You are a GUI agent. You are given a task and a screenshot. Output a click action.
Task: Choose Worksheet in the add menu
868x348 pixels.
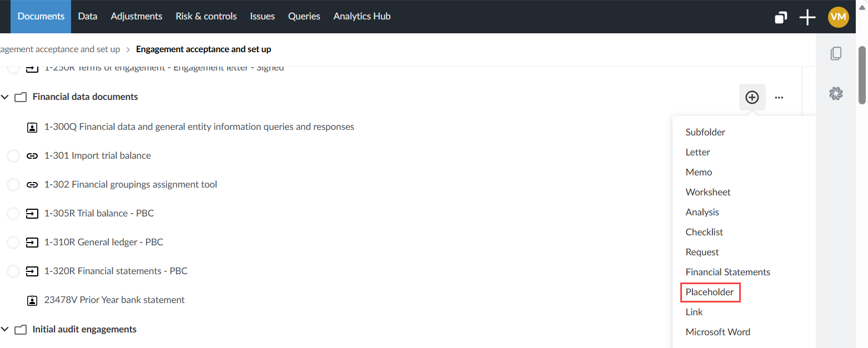(x=708, y=192)
